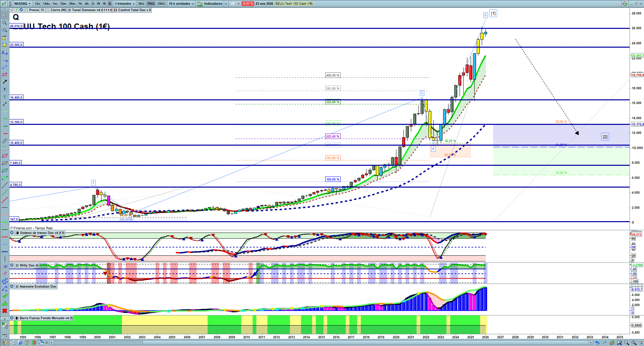Load 10kU historical units
The height and width of the screenshot is (346, 644).
point(151,4)
